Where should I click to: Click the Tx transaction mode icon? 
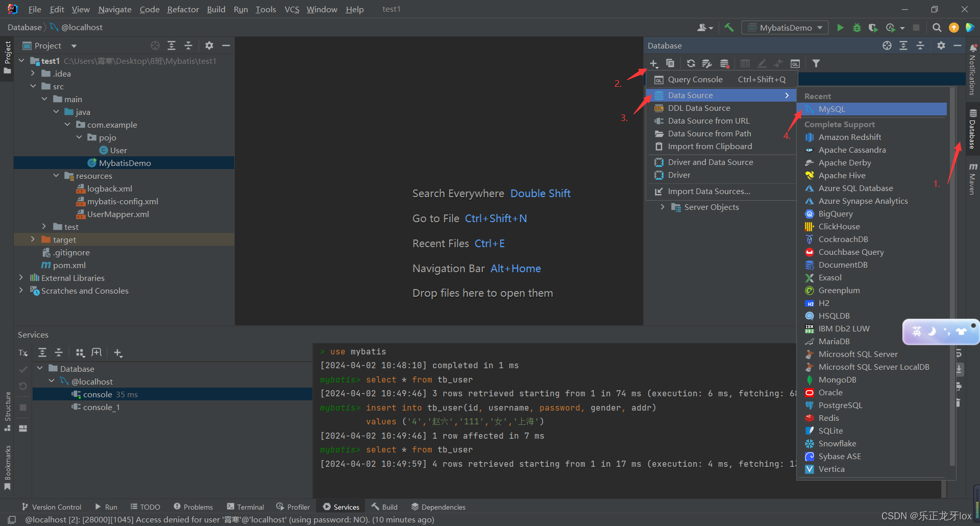(x=23, y=352)
